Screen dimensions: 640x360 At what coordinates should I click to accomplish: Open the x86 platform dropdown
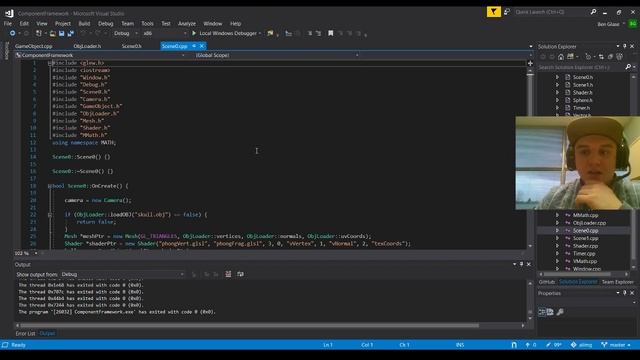[x=164, y=33]
